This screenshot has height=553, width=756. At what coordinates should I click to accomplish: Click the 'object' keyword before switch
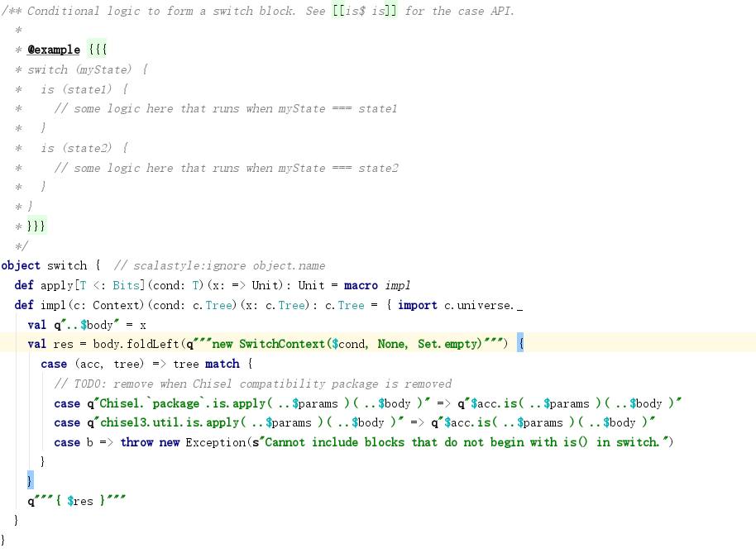pyautogui.click(x=21, y=265)
